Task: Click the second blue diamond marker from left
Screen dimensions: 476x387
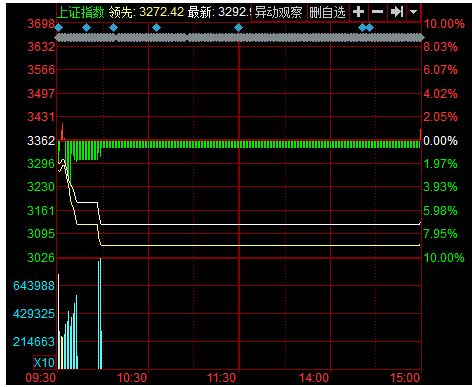Action: (86, 28)
